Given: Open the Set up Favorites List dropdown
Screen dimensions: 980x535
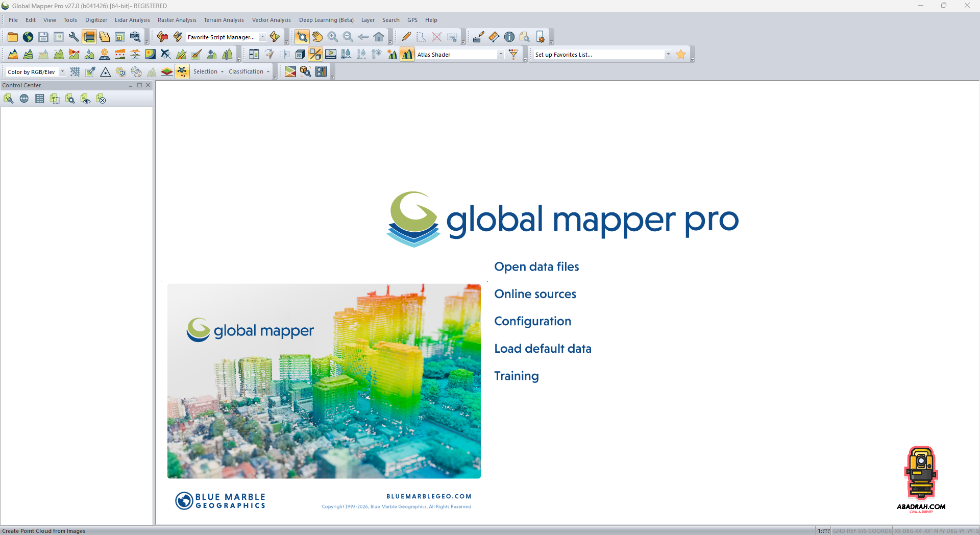Looking at the screenshot, I should click(668, 54).
